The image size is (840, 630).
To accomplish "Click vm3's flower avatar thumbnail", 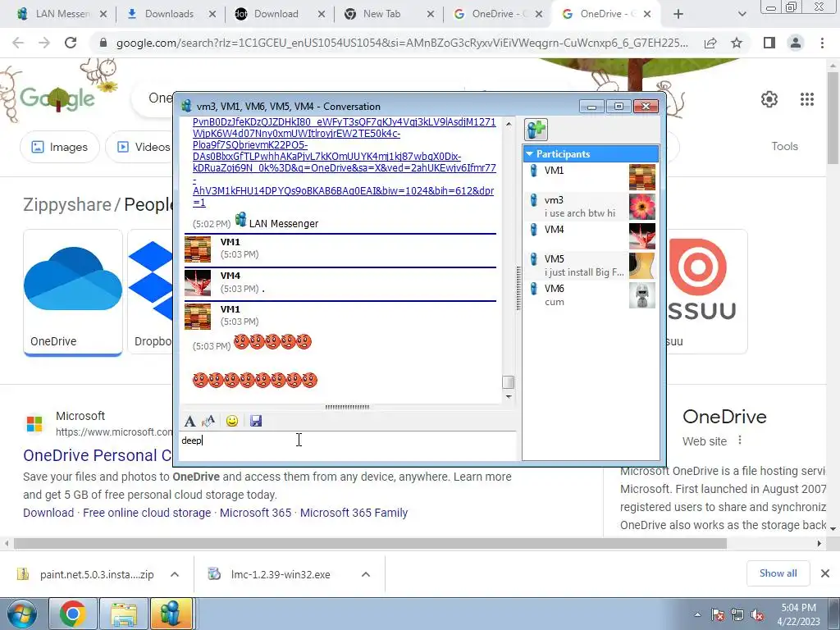I will coord(641,207).
